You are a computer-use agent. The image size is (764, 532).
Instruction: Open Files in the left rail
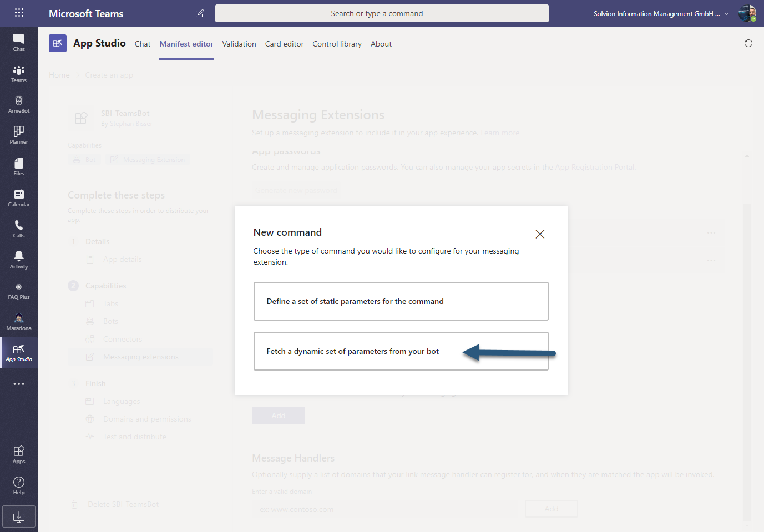point(19,166)
